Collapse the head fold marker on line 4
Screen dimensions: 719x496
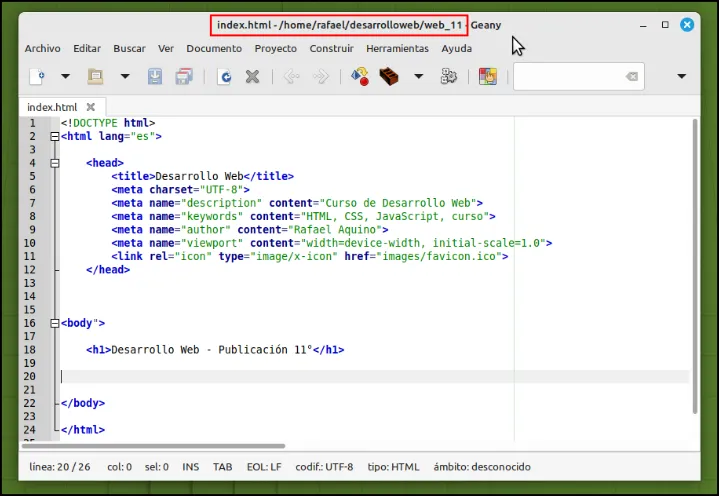pyautogui.click(x=55, y=163)
